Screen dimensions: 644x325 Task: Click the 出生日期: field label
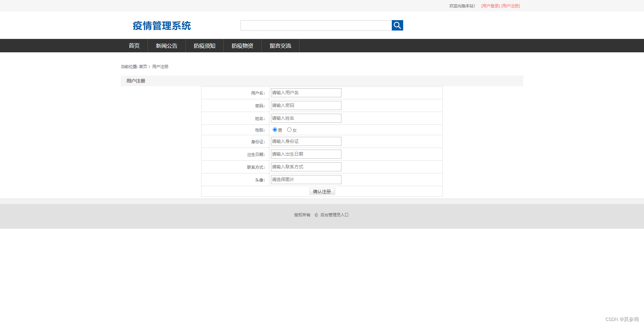[256, 155]
